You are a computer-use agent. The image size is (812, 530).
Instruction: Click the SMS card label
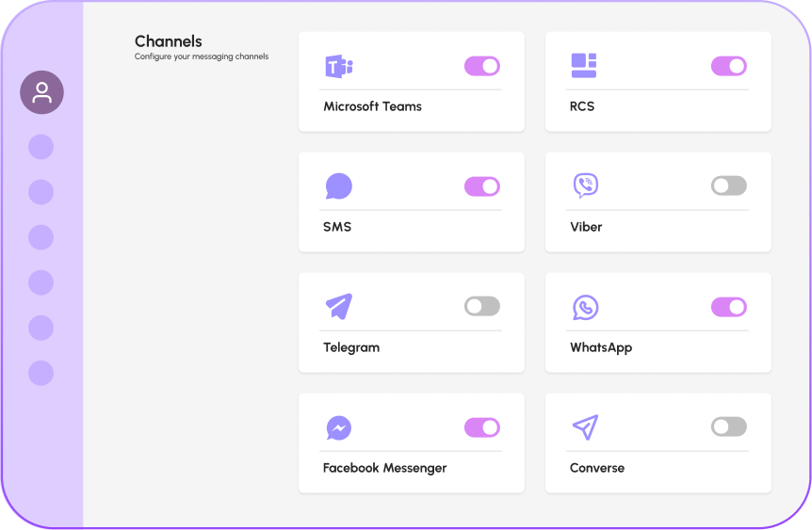tap(337, 227)
